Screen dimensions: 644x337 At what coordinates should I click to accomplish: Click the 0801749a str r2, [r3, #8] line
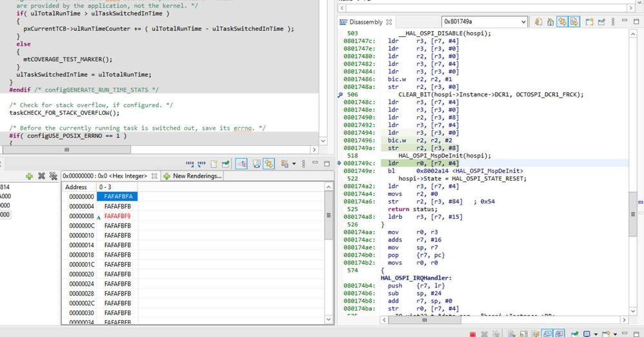[423, 148]
